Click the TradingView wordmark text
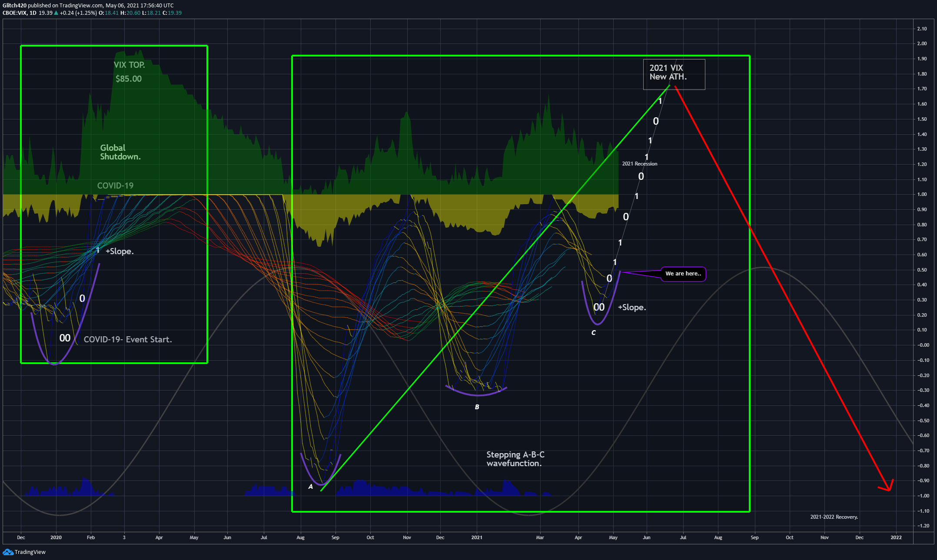The image size is (937, 560). pos(30,552)
